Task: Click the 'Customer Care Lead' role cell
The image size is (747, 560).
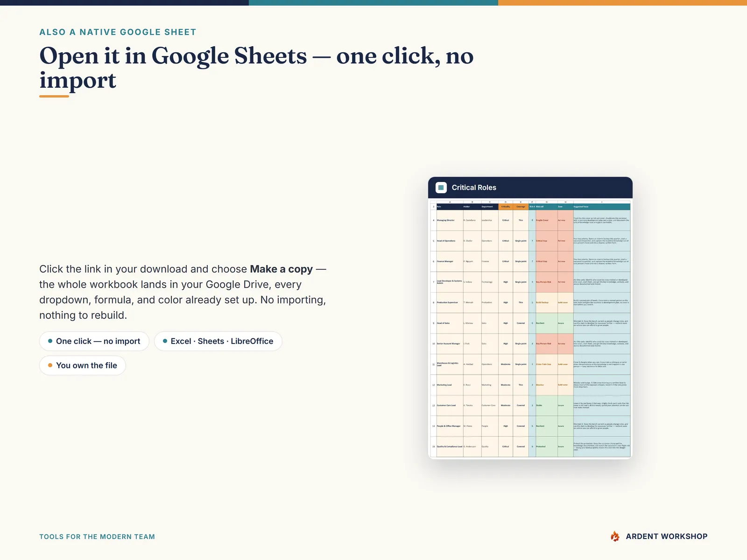Action: click(450, 406)
